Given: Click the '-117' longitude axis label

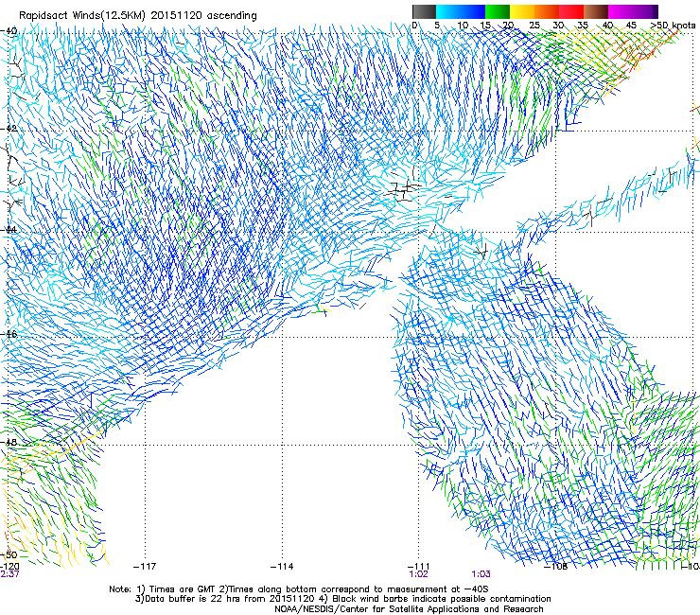Looking at the screenshot, I should pyautogui.click(x=145, y=567).
